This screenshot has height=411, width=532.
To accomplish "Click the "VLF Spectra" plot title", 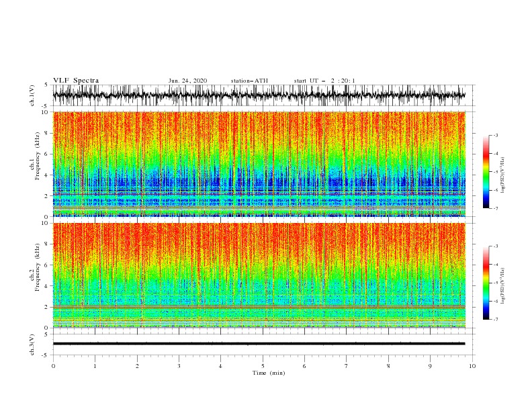I will click(76, 81).
